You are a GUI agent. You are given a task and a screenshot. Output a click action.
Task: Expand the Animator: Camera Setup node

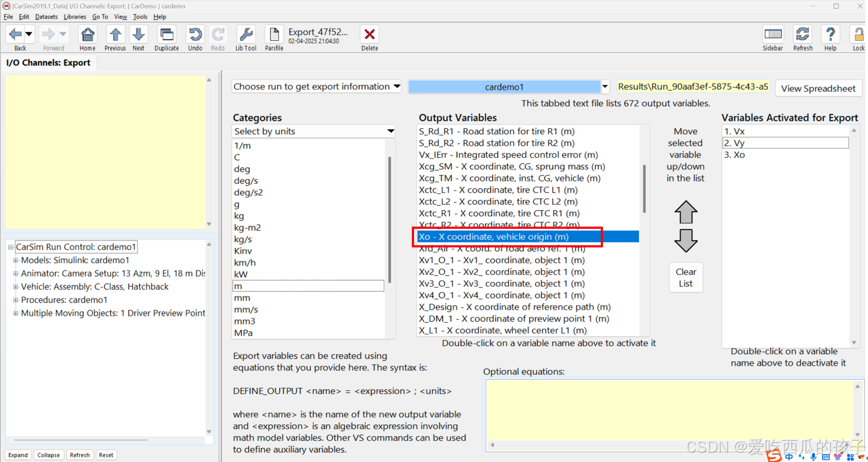point(15,273)
